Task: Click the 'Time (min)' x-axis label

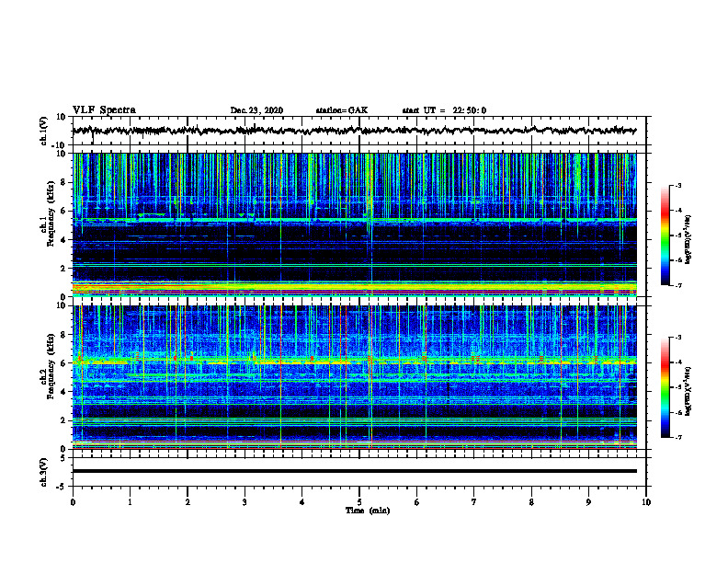Action: [x=368, y=511]
